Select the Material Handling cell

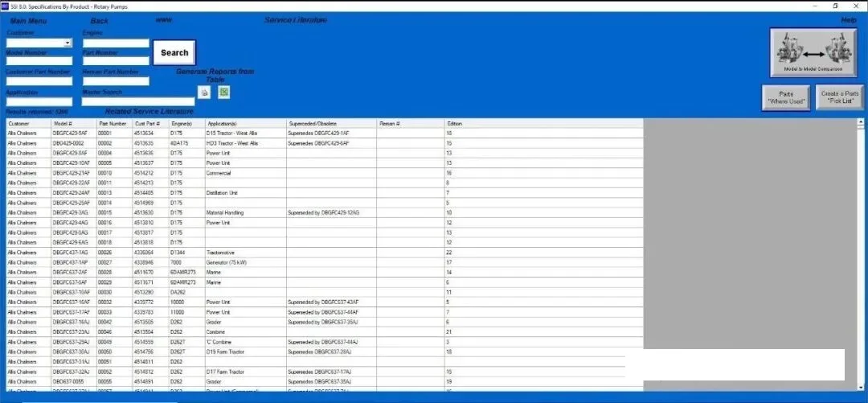pos(245,213)
